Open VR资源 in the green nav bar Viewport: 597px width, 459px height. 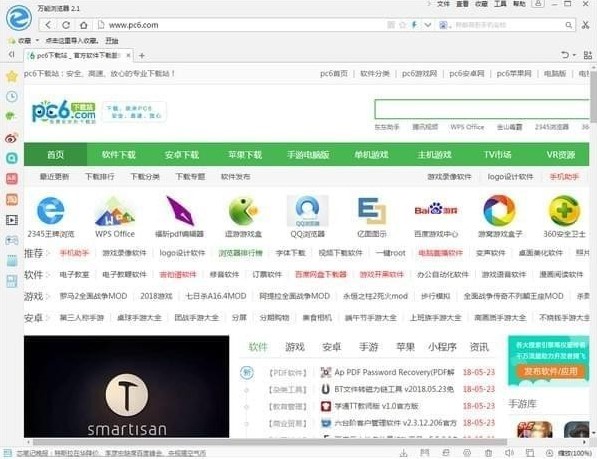(560, 155)
